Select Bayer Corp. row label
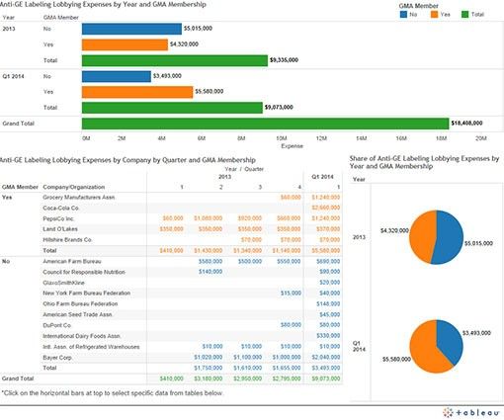This screenshot has width=504, height=420. point(57,358)
